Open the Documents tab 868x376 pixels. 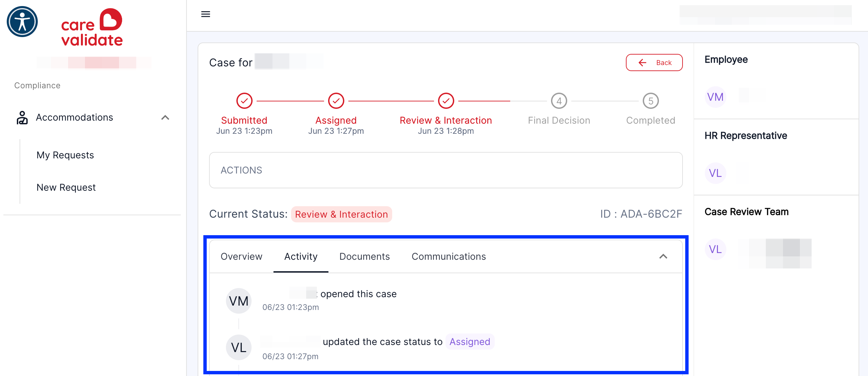pyautogui.click(x=365, y=256)
